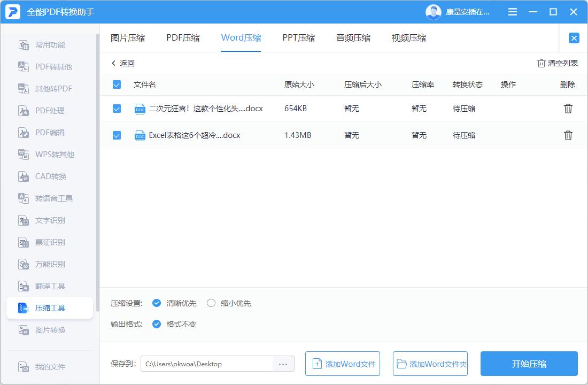Open the save path browser with the ... button

tap(283, 364)
